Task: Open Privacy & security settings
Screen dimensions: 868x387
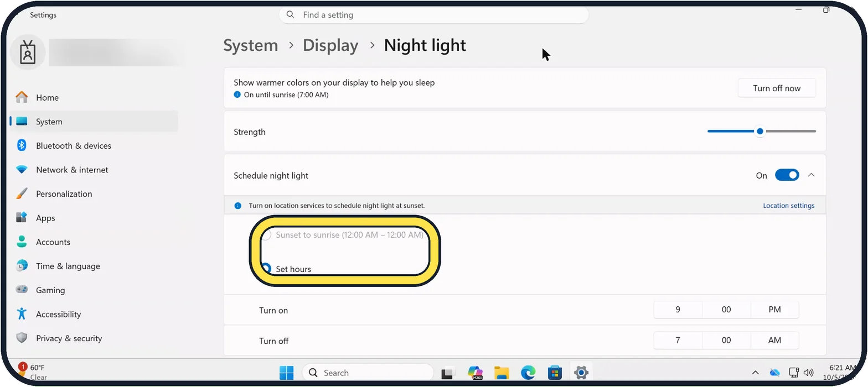Action: [x=94, y=338]
